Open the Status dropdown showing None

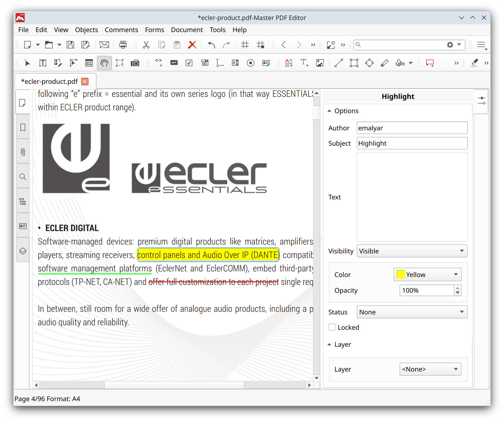coord(412,312)
